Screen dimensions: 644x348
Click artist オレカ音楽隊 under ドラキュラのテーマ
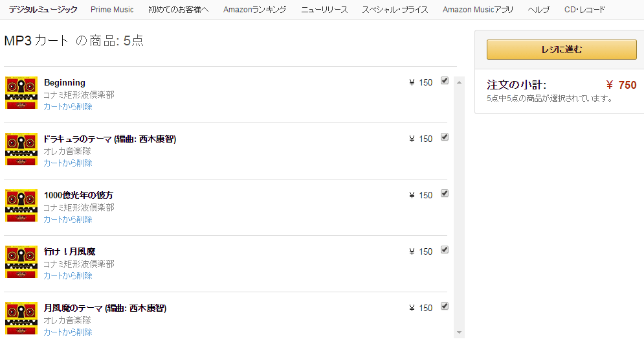(x=67, y=151)
